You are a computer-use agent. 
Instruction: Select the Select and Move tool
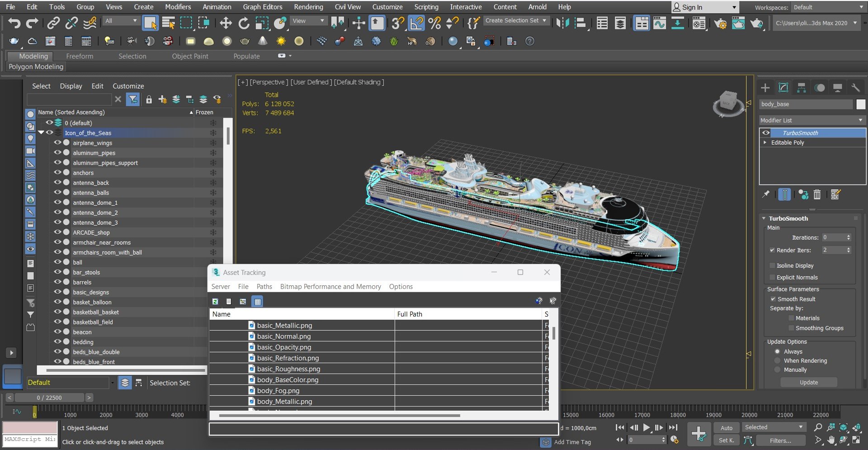(x=226, y=23)
